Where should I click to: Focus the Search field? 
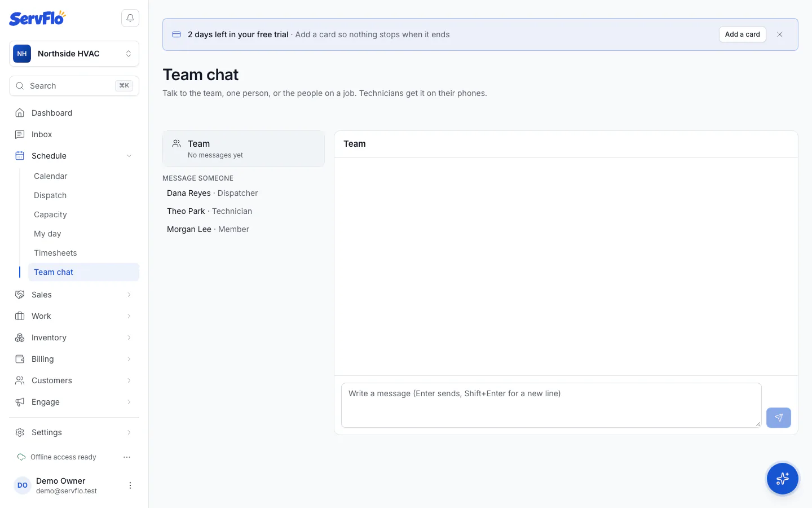click(74, 86)
